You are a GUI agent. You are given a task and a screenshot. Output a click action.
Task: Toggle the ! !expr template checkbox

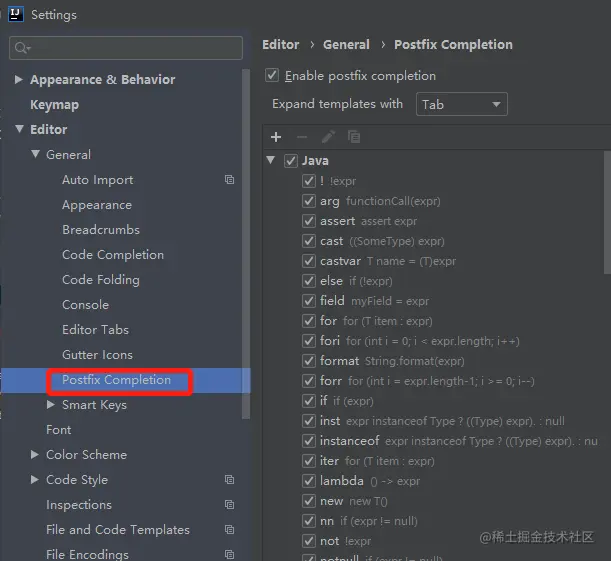(x=309, y=181)
